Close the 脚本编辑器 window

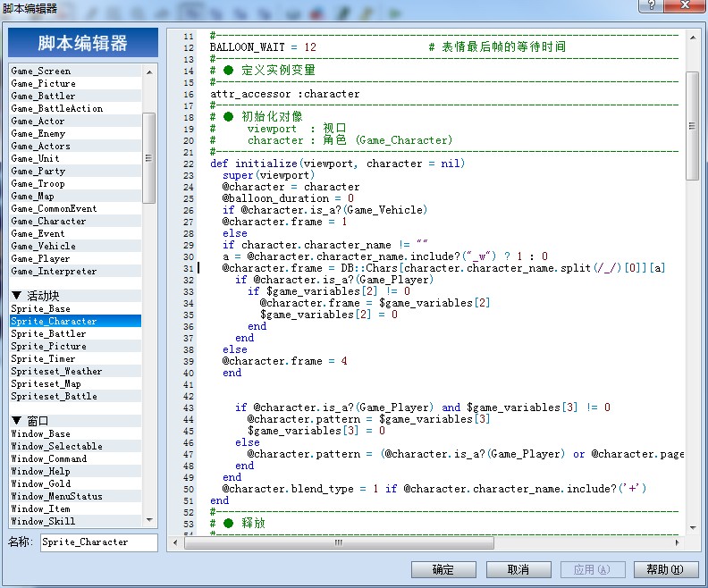tap(685, 5)
